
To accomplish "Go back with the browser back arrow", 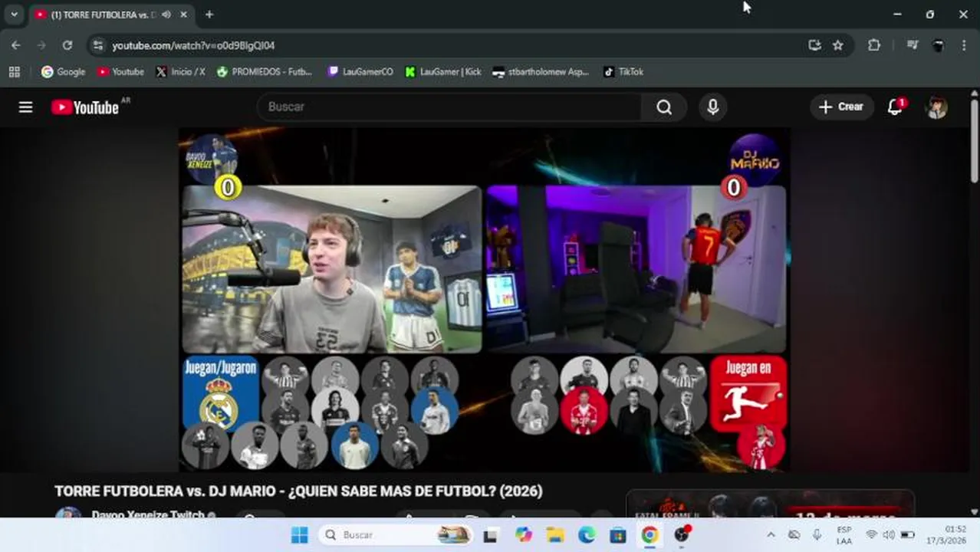I will [16, 45].
